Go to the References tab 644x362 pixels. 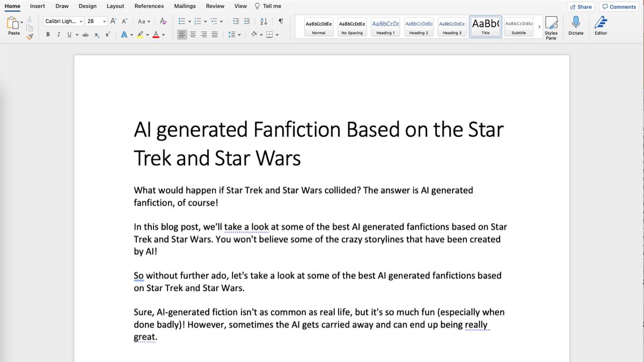click(x=149, y=6)
